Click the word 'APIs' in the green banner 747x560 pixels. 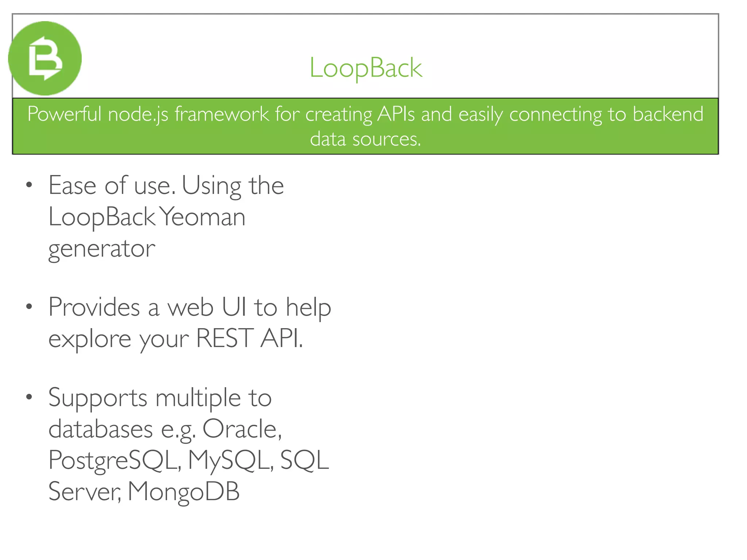pos(396,114)
